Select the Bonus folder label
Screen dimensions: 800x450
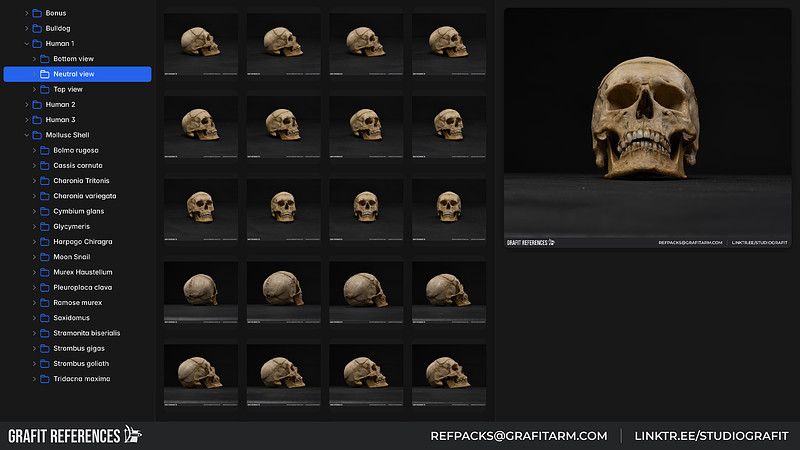point(56,13)
